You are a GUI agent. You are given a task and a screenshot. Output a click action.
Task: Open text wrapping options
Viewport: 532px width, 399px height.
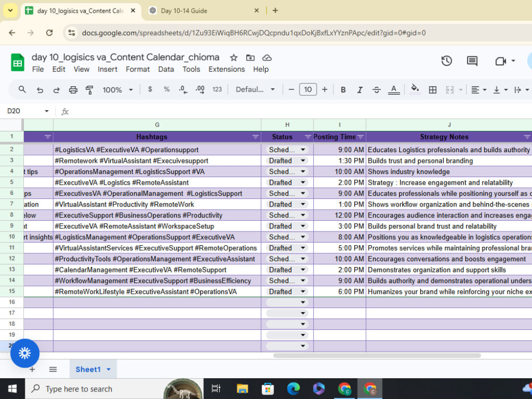pyautogui.click(x=521, y=89)
